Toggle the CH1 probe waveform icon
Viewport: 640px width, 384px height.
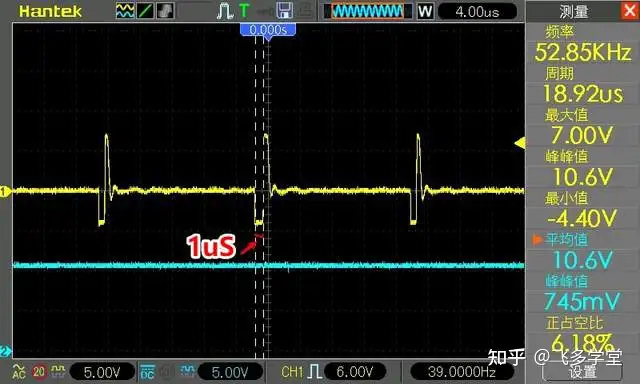[x=58, y=371]
